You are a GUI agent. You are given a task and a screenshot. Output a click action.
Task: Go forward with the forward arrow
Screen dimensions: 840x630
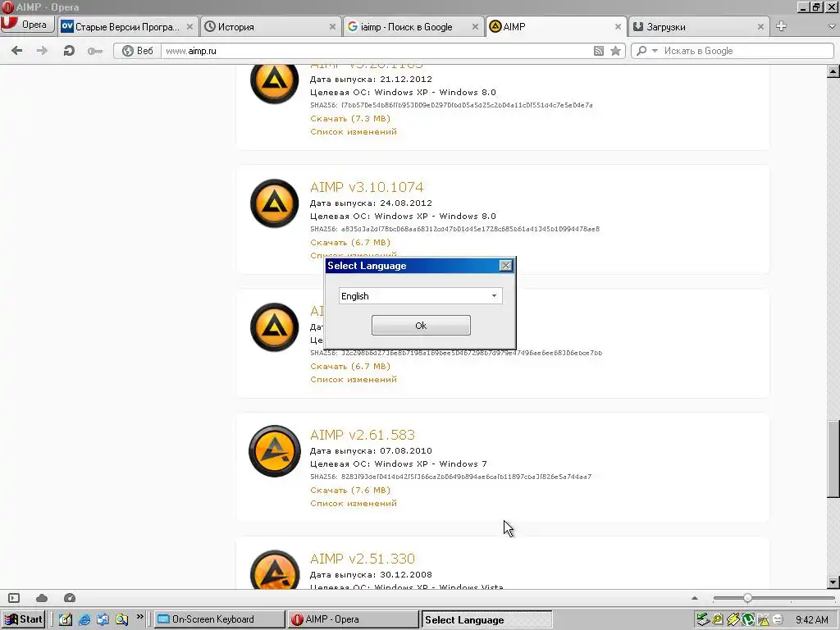pos(42,51)
